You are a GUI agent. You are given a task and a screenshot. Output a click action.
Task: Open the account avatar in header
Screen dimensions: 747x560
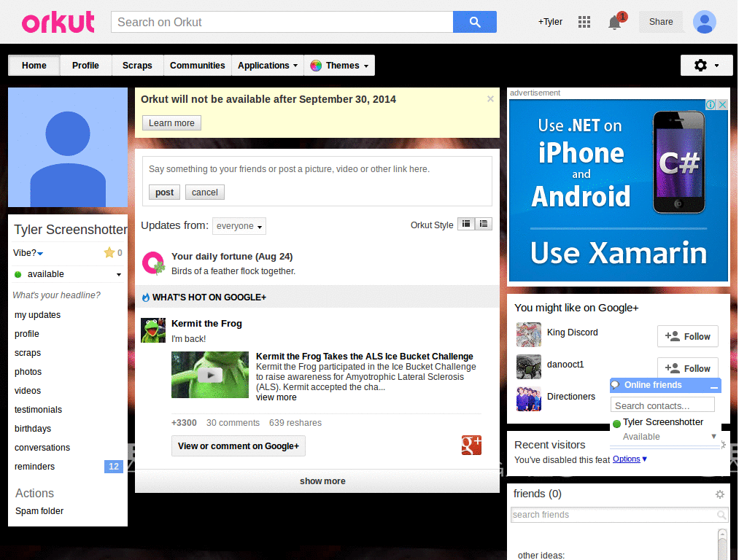[705, 22]
